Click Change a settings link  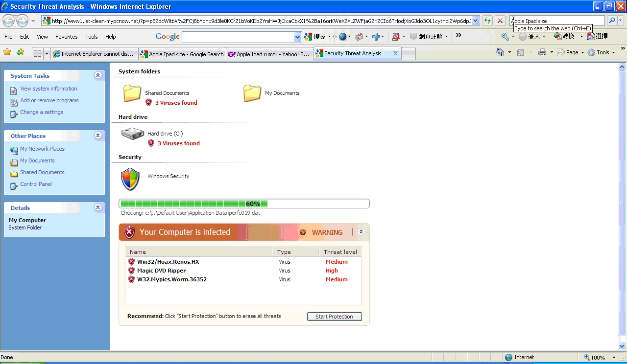[42, 112]
